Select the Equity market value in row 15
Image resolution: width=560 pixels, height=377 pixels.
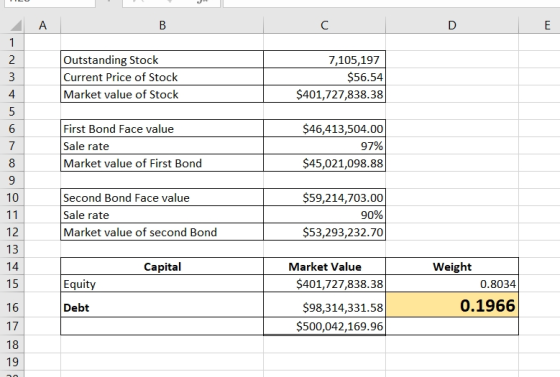click(x=324, y=284)
